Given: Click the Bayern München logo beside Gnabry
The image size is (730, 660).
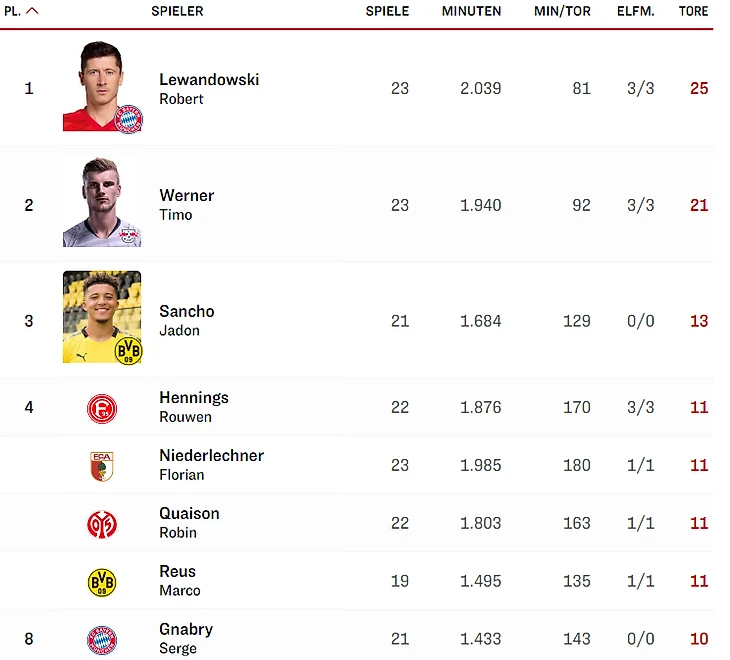Looking at the screenshot, I should (x=102, y=640).
